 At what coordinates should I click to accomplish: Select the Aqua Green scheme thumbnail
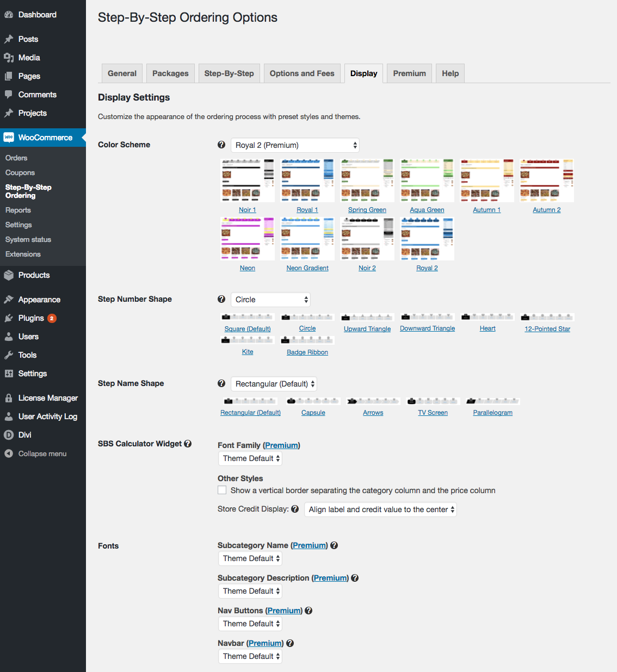[x=427, y=181]
